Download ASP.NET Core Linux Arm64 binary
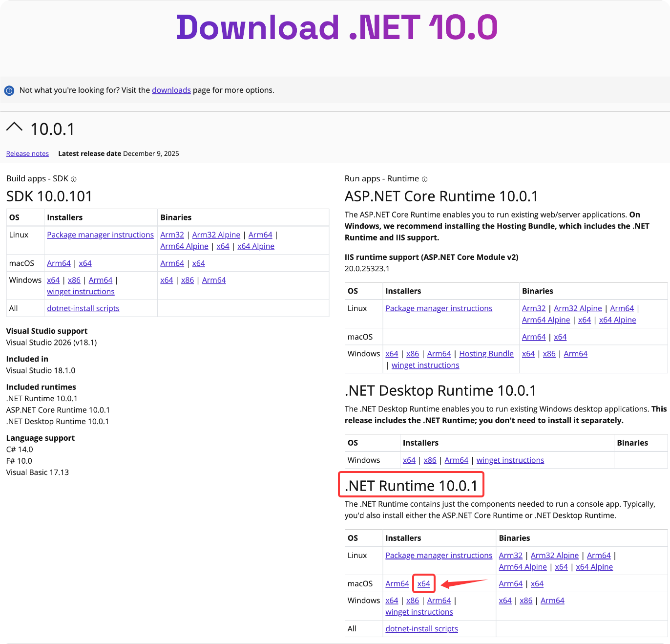Screen dimensions: 670x644 coord(622,308)
